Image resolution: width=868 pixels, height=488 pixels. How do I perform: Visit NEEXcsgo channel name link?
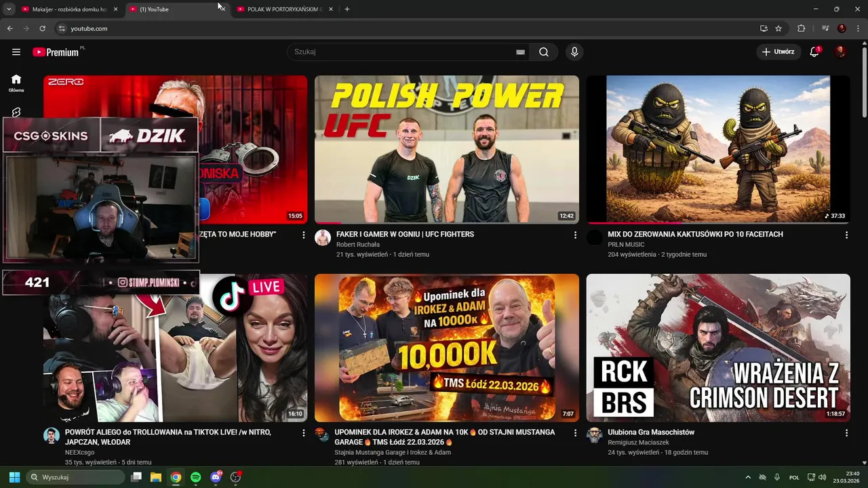pos(79,453)
